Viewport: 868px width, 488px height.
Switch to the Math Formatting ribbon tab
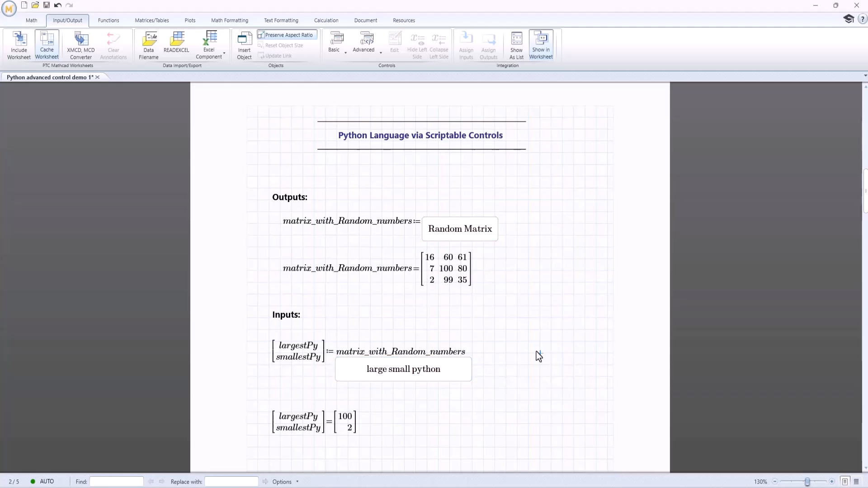(x=230, y=20)
